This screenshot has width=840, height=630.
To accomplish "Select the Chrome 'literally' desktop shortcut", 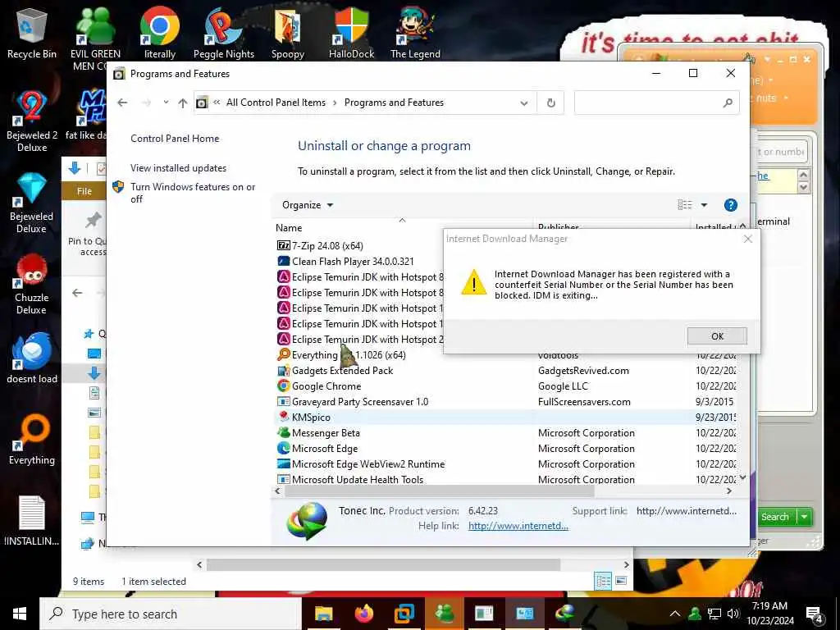I will pos(160,33).
